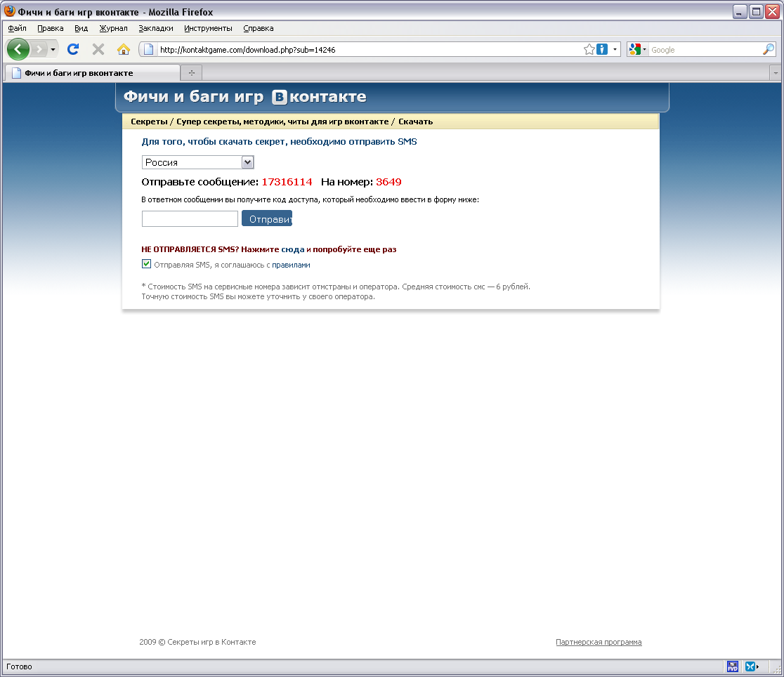Bookmark this page with the star icon
Viewport: 784px width, 677px height.
589,49
